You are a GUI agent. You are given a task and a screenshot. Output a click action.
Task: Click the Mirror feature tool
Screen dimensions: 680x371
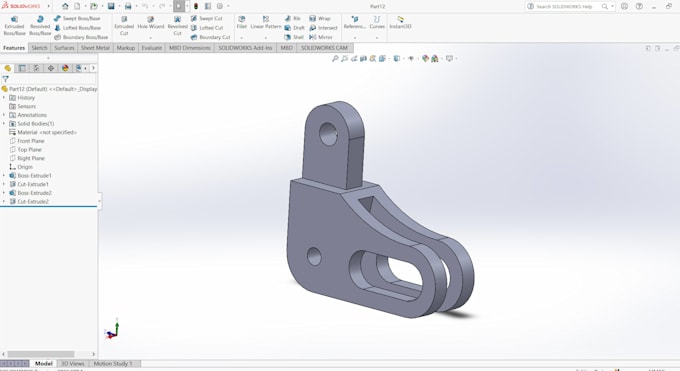click(320, 37)
